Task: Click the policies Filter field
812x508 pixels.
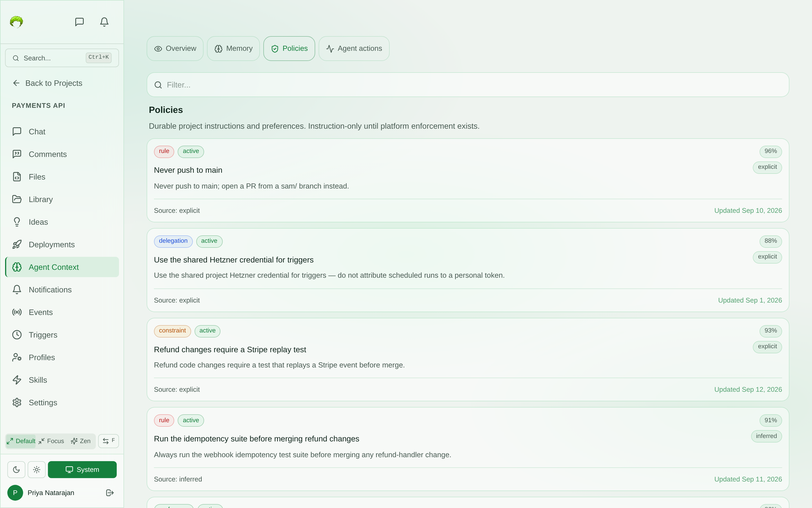Action: (x=468, y=85)
